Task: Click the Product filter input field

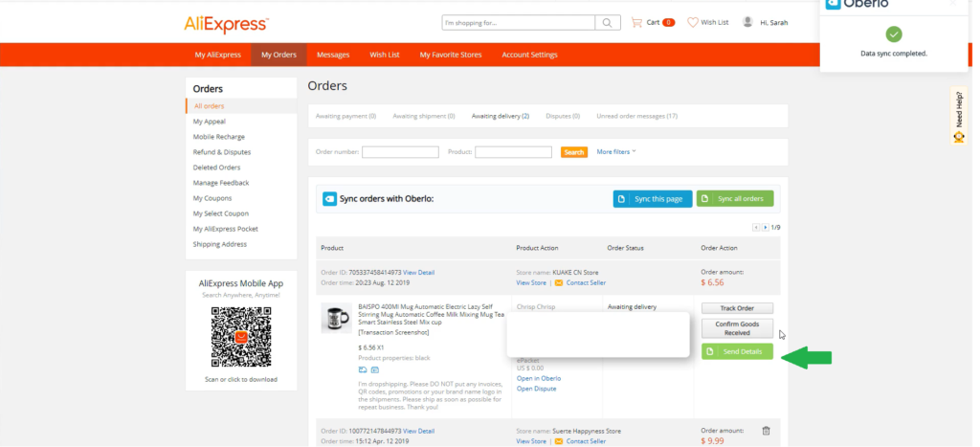Action: pos(513,152)
